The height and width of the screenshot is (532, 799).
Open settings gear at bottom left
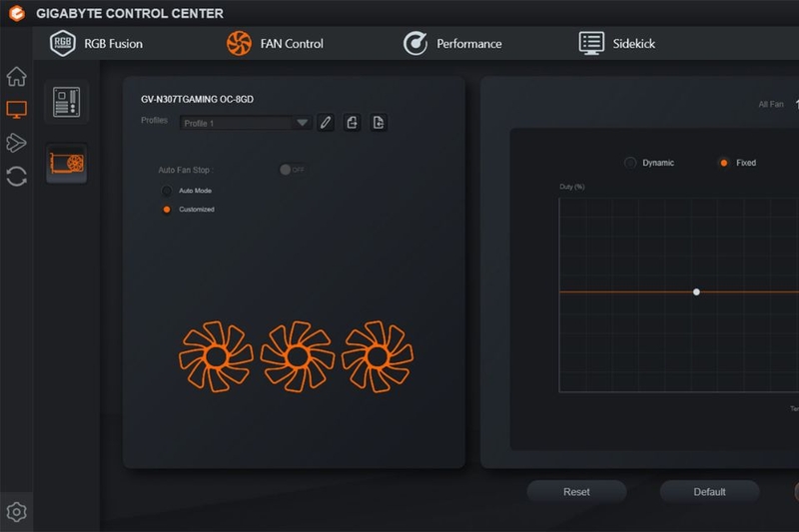tap(16, 512)
